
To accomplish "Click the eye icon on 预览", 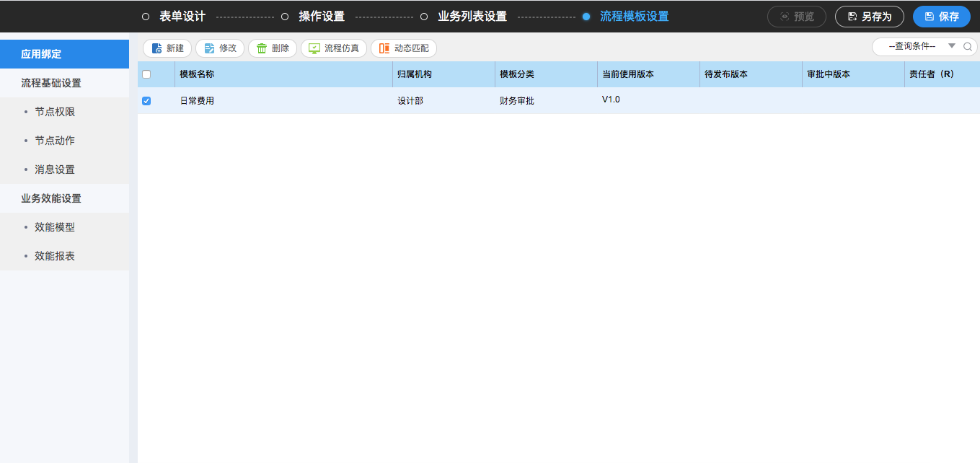I will [785, 17].
